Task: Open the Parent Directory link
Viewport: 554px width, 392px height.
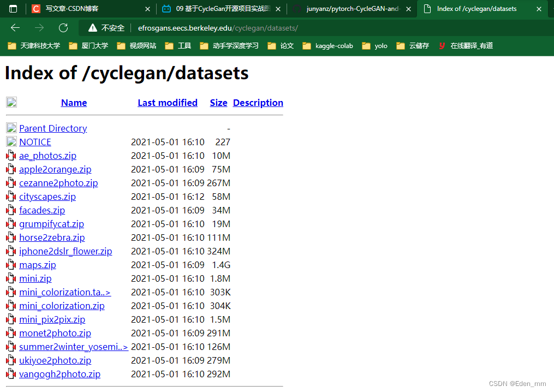Action: tap(52, 128)
